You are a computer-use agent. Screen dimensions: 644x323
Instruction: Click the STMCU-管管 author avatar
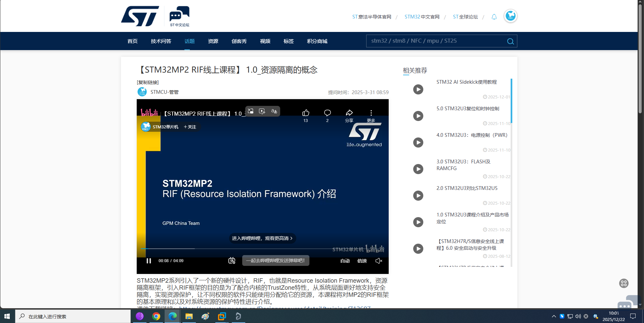click(142, 92)
